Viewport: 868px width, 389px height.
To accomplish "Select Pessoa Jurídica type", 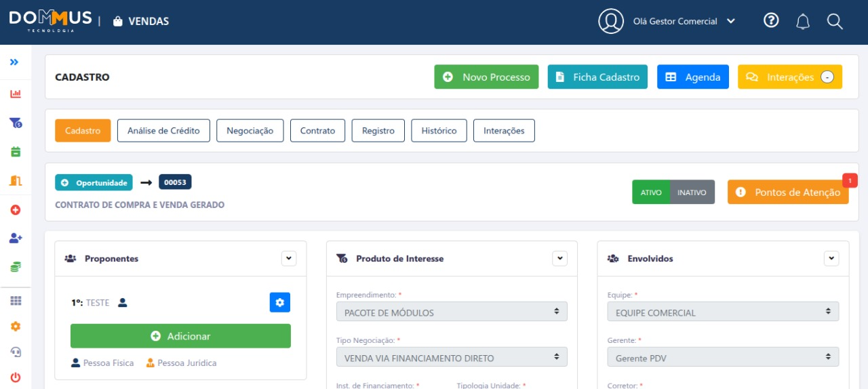I will click(181, 363).
